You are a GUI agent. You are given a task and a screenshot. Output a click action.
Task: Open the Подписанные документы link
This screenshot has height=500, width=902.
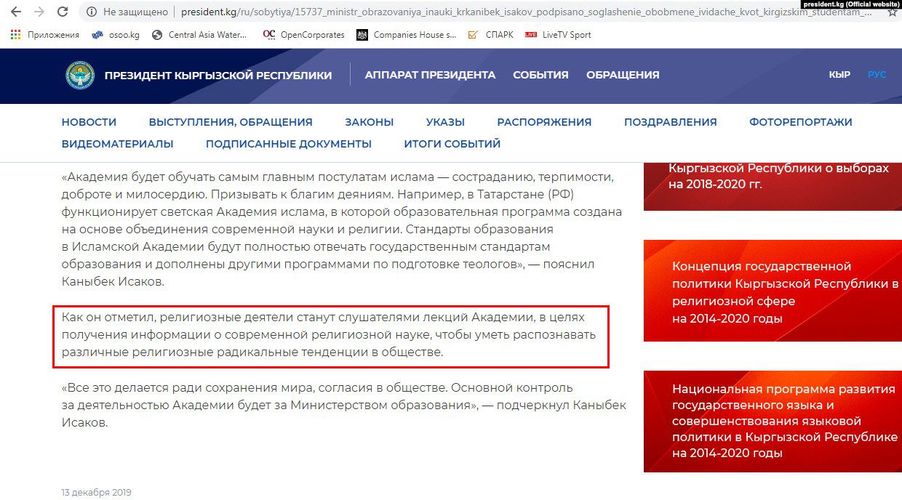click(x=288, y=144)
